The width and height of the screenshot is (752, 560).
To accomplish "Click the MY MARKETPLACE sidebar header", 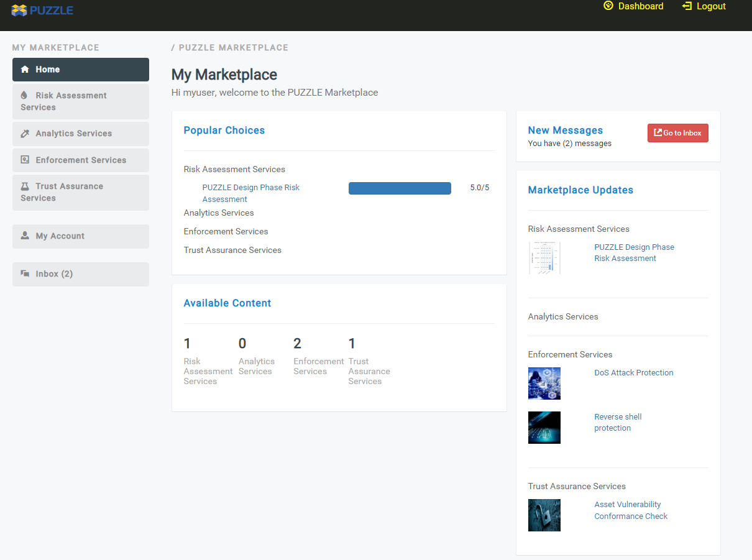I will tap(56, 48).
